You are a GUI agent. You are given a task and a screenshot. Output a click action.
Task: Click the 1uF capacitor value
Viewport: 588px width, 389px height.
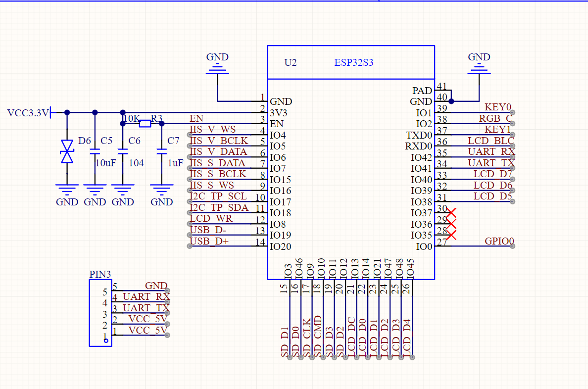pos(175,163)
